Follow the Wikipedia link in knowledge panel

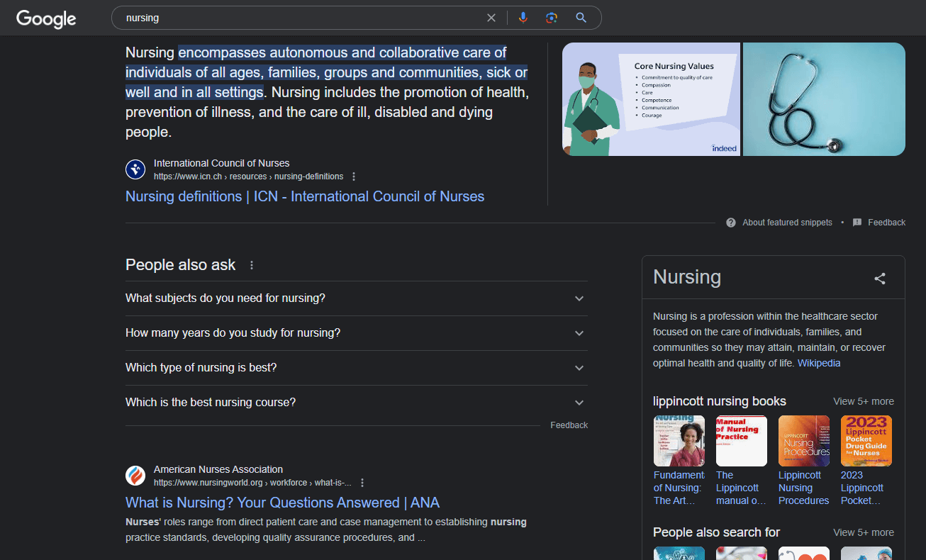tap(819, 363)
